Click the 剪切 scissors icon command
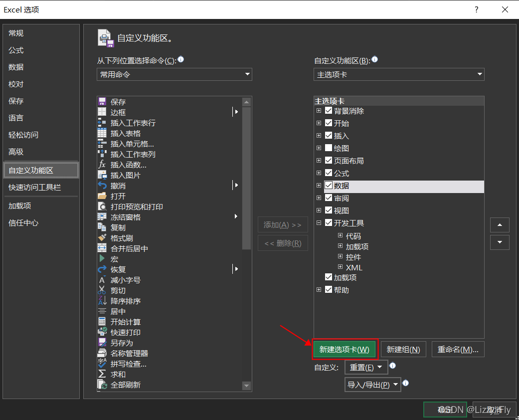The height and width of the screenshot is (420, 519). click(x=103, y=290)
